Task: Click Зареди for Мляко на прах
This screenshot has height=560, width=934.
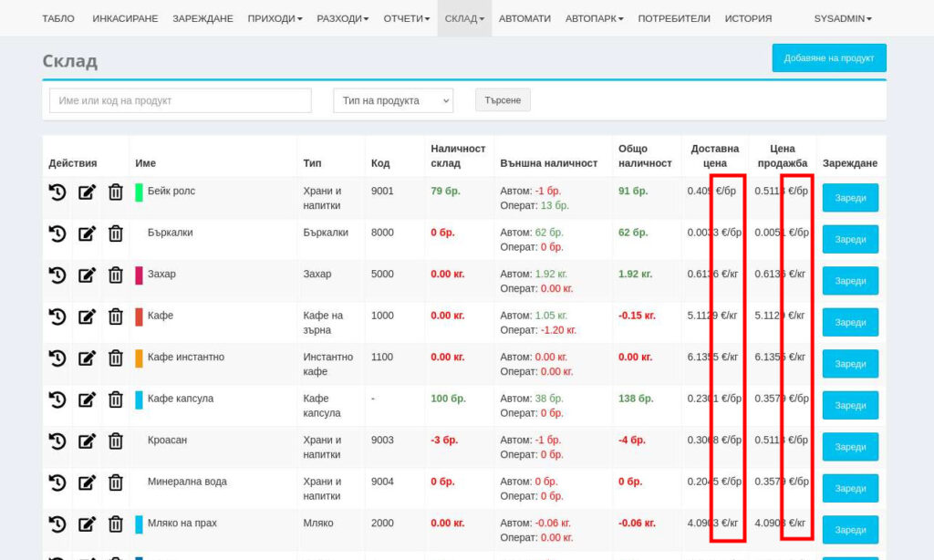Action: point(850,530)
